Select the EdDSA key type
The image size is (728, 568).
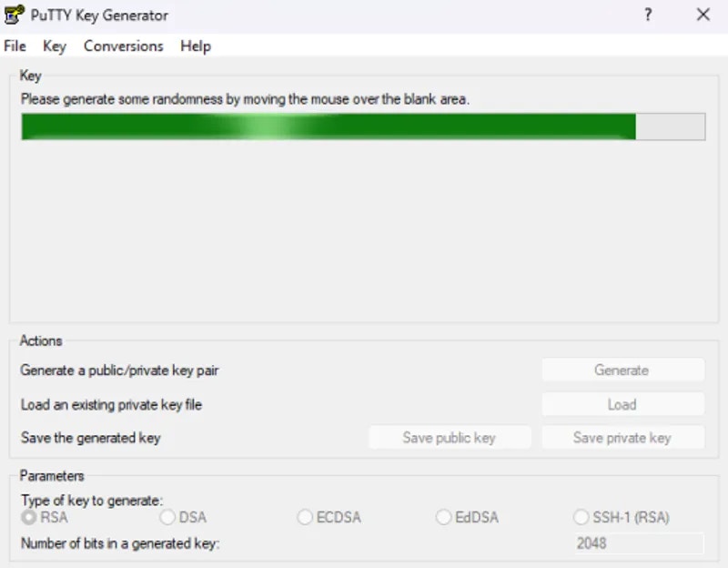pyautogui.click(x=443, y=516)
